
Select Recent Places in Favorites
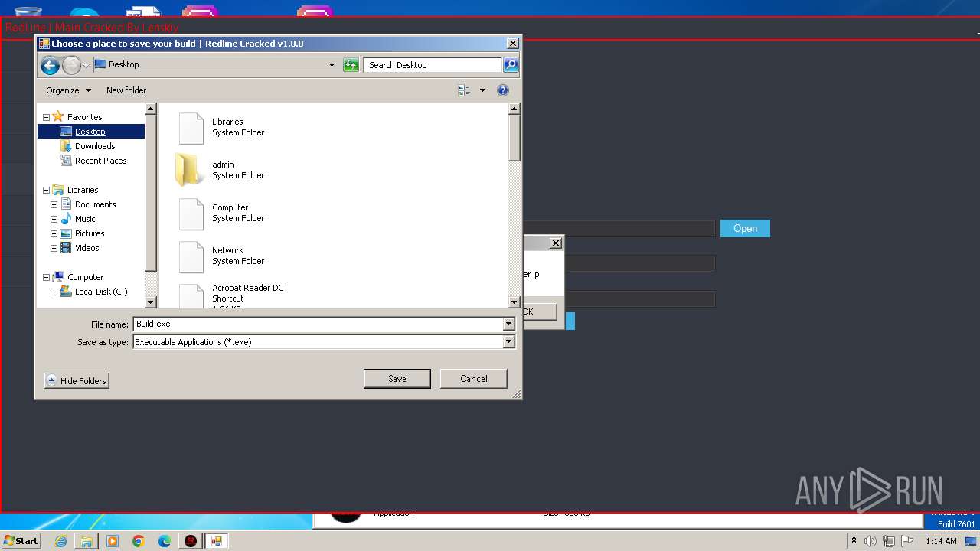click(x=100, y=161)
